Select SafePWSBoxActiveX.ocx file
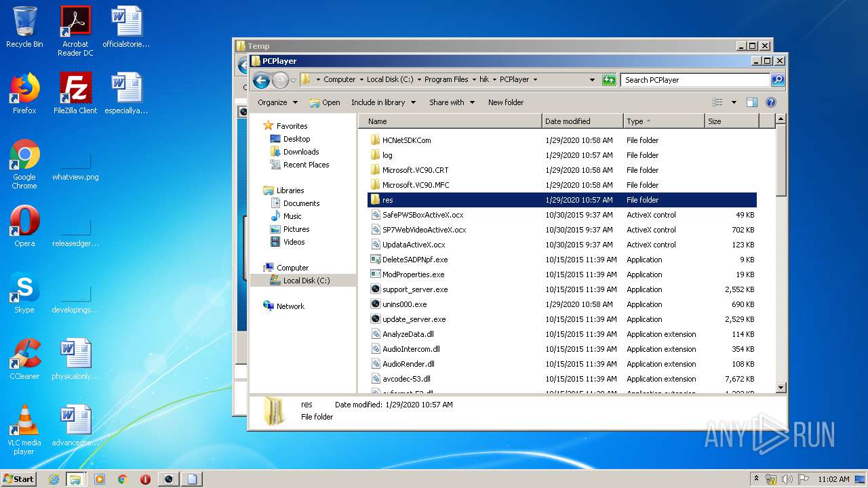The image size is (868, 488). coord(422,215)
